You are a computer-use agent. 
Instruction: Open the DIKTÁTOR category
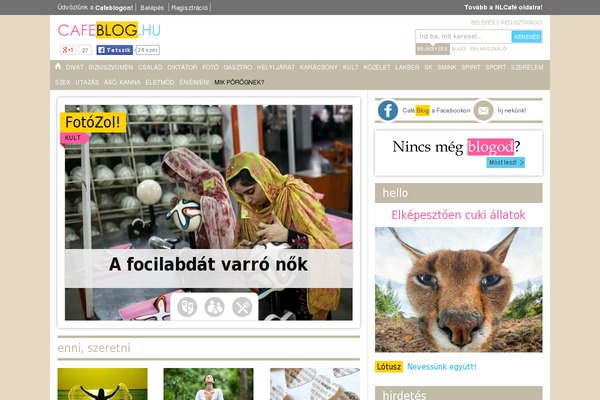(x=182, y=67)
